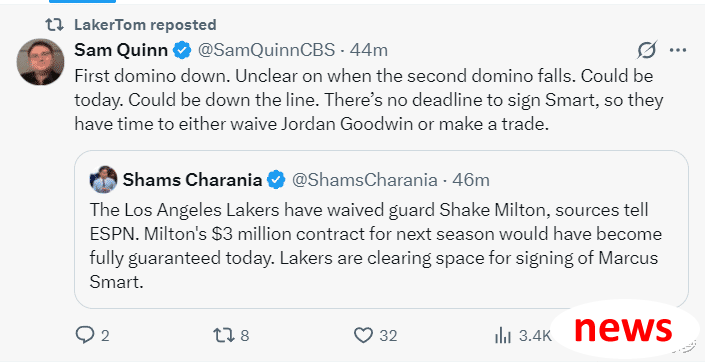Open the 44m timestamp of the tweet

pos(369,50)
